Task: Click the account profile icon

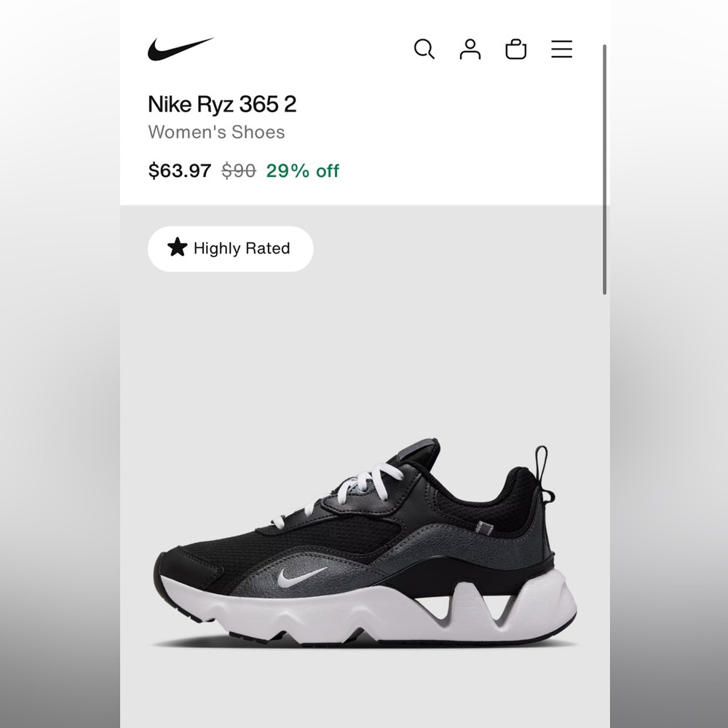Action: click(x=470, y=49)
